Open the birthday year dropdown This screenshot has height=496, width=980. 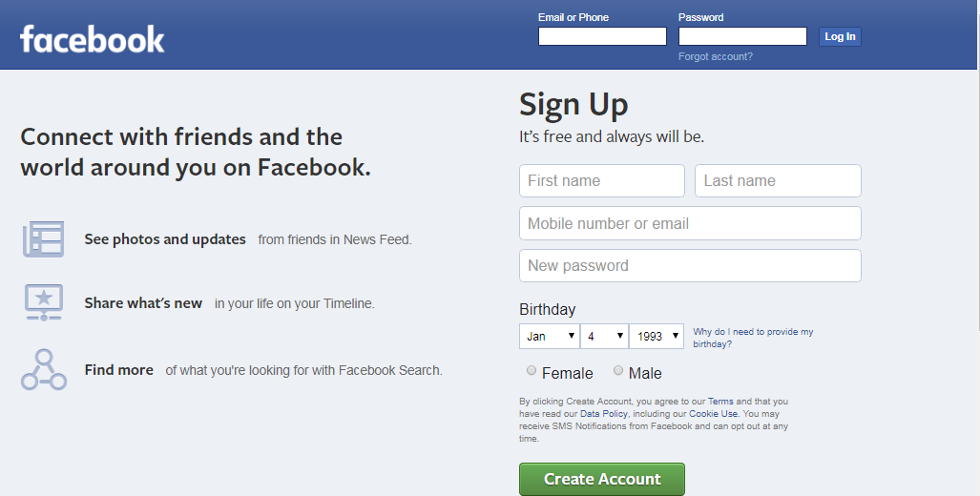[657, 336]
